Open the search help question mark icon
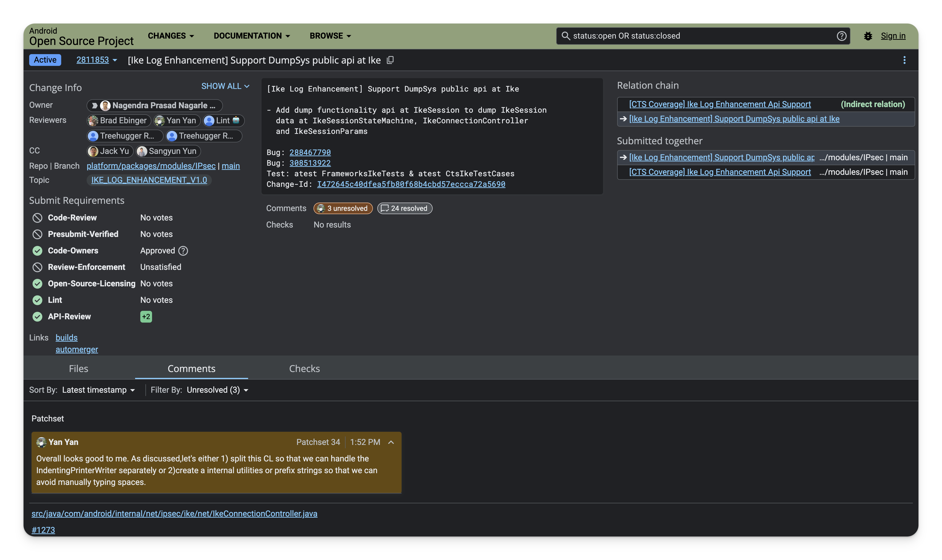Viewport: 942px width, 560px height. tap(842, 36)
